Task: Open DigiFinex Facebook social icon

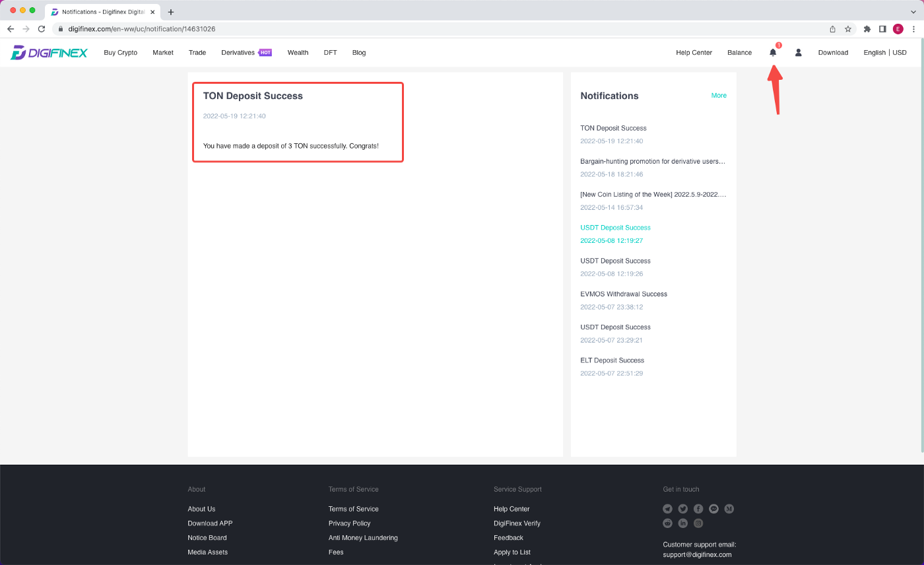Action: coord(698,509)
